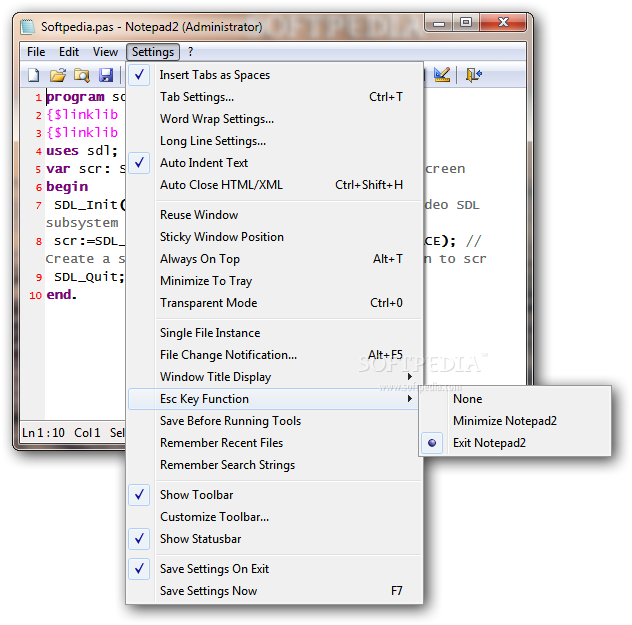The image size is (632, 625).
Task: Enable Reuse Window option
Action: pos(275,215)
